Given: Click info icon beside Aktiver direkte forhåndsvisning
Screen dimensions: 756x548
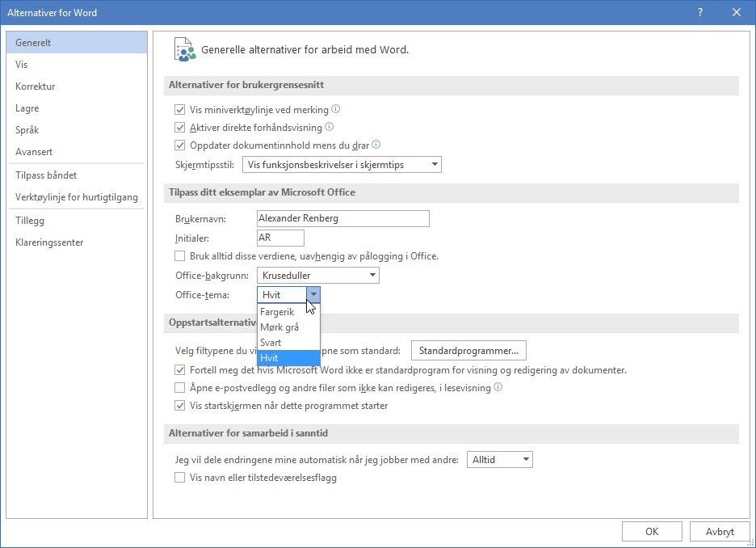Looking at the screenshot, I should [330, 127].
